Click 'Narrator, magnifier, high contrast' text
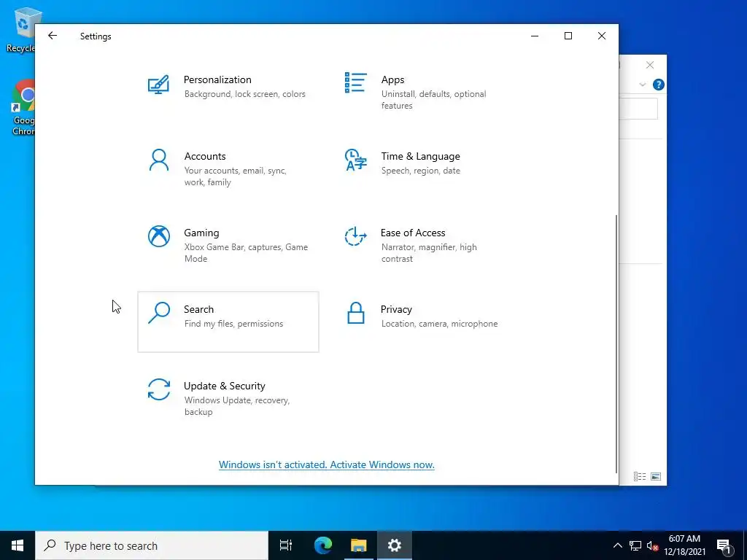Image resolution: width=747 pixels, height=560 pixels. coord(429,253)
